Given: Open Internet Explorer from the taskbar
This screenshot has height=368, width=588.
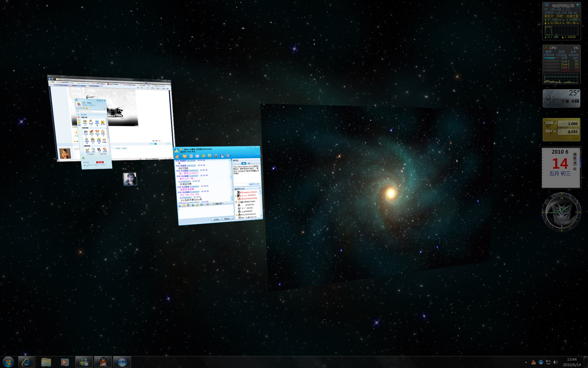Looking at the screenshot, I should click(26, 362).
